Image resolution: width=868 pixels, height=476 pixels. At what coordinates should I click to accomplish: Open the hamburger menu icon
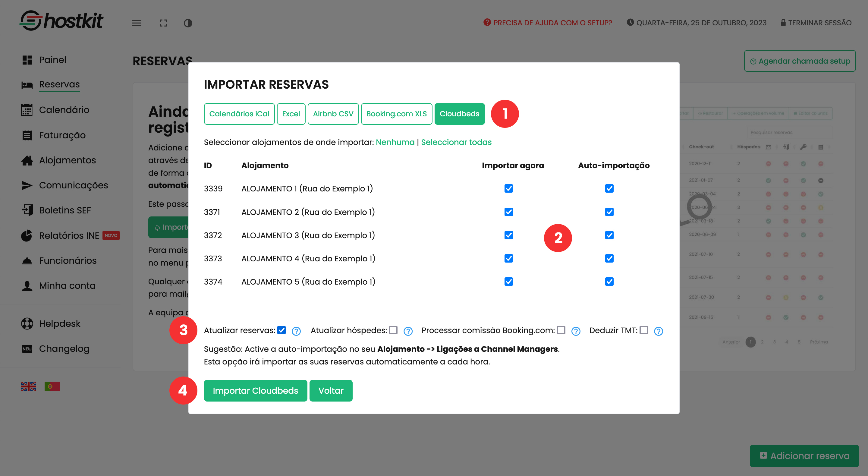(x=137, y=23)
